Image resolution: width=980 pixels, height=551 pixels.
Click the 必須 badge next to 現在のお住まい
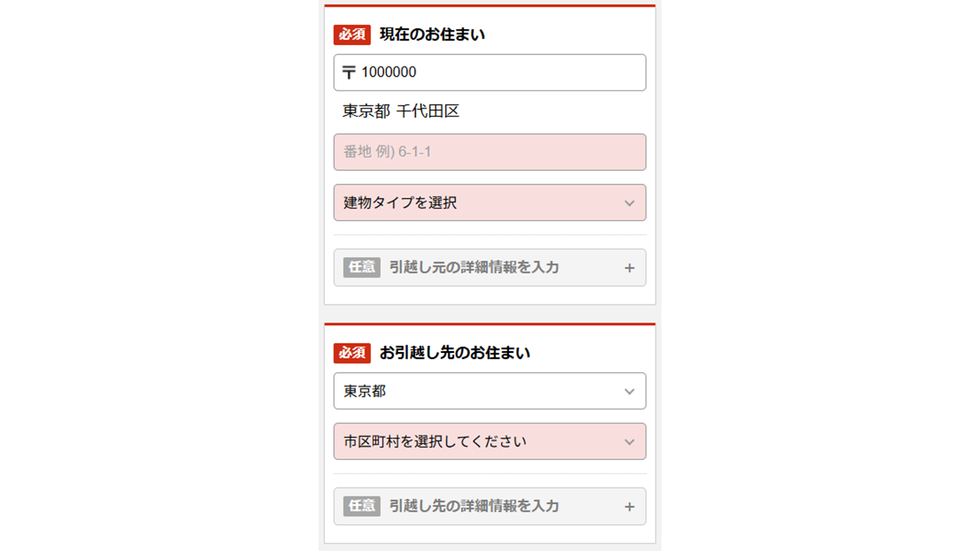(x=352, y=34)
